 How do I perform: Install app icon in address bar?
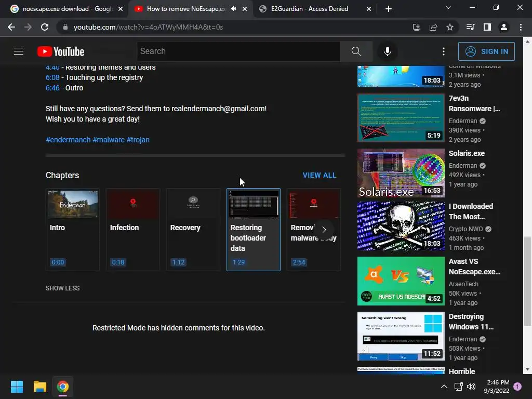pyautogui.click(x=416, y=27)
